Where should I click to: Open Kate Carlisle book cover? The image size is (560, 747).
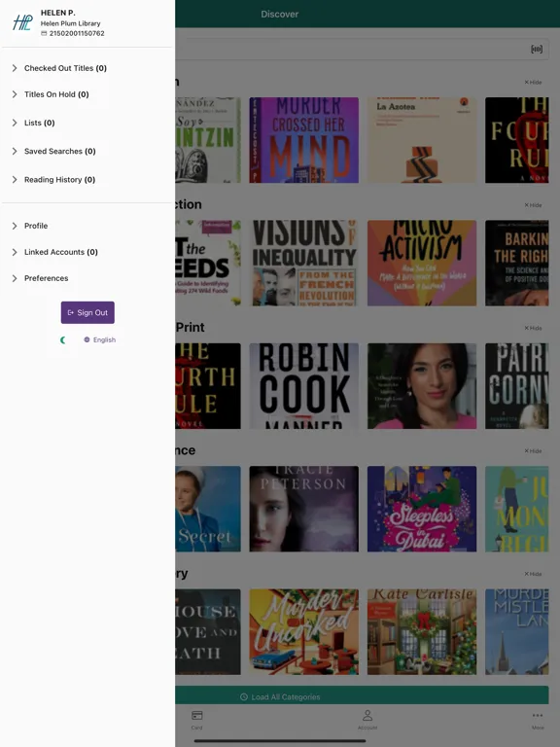(422, 631)
